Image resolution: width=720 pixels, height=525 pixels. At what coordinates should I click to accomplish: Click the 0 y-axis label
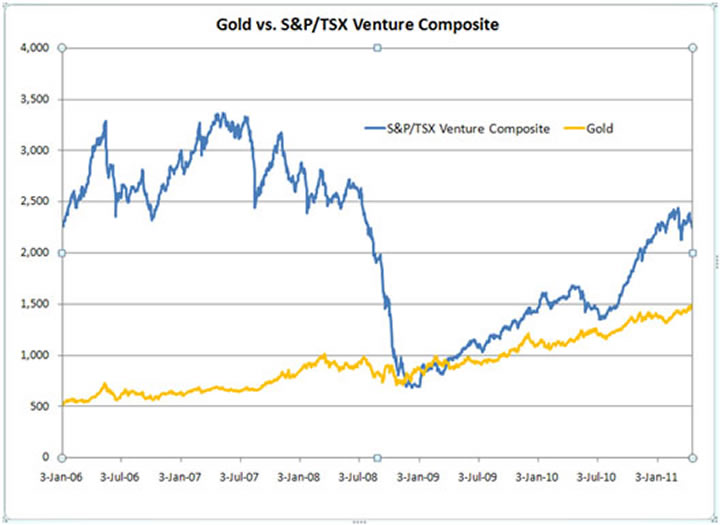pos(47,457)
